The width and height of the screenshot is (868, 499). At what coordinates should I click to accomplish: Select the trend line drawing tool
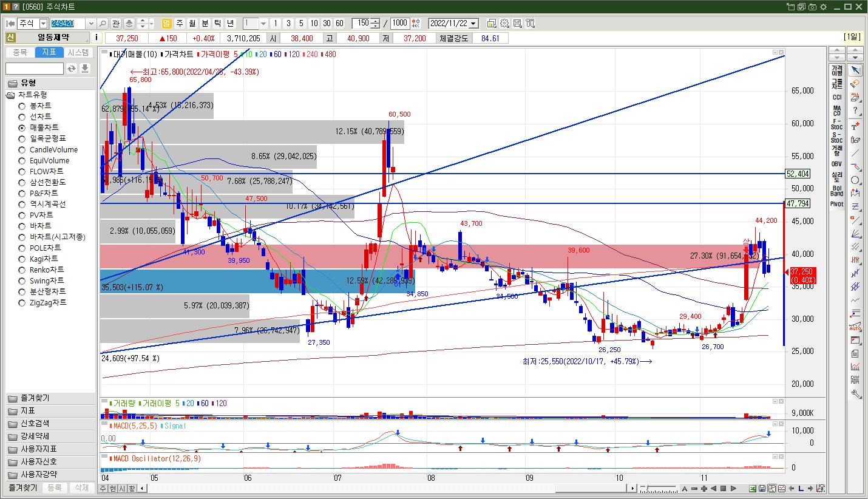pos(855,153)
